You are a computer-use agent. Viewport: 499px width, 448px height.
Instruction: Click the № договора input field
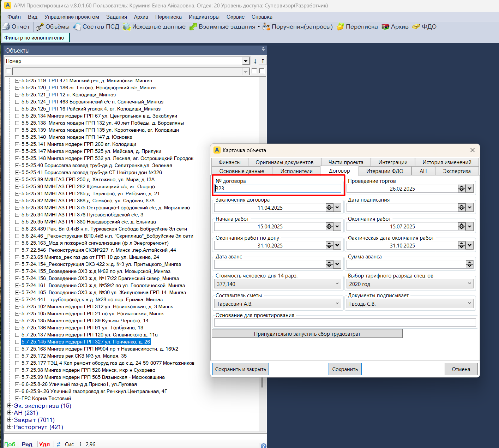pos(278,189)
